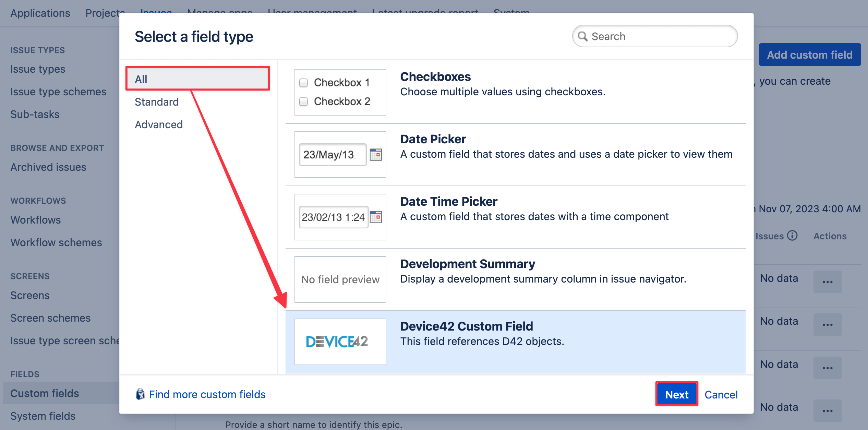Check Checkbox 2 in the Checkboxes preview
The height and width of the screenshot is (430, 868).
coord(303,101)
